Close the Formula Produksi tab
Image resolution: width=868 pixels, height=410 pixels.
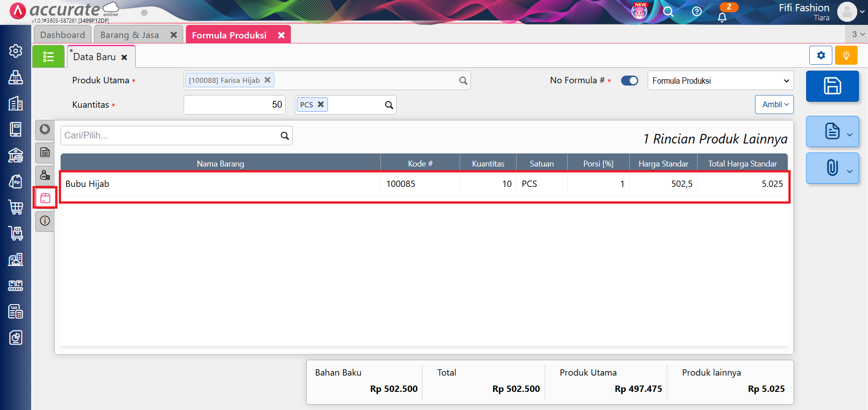(281, 35)
